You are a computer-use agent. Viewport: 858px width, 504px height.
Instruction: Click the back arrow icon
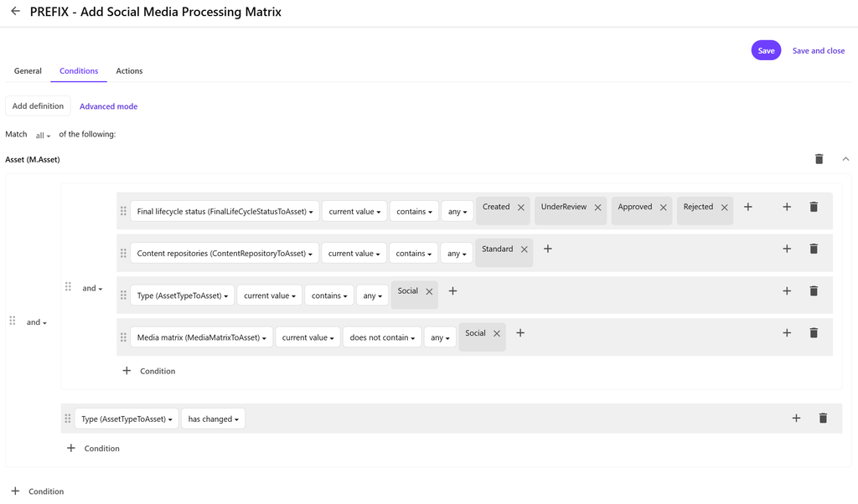[x=15, y=12]
